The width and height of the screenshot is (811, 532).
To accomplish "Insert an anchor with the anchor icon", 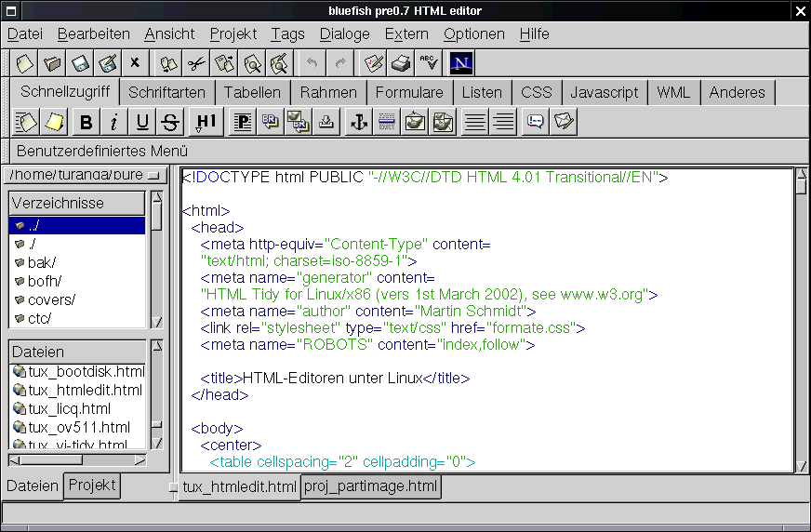I will 358,122.
